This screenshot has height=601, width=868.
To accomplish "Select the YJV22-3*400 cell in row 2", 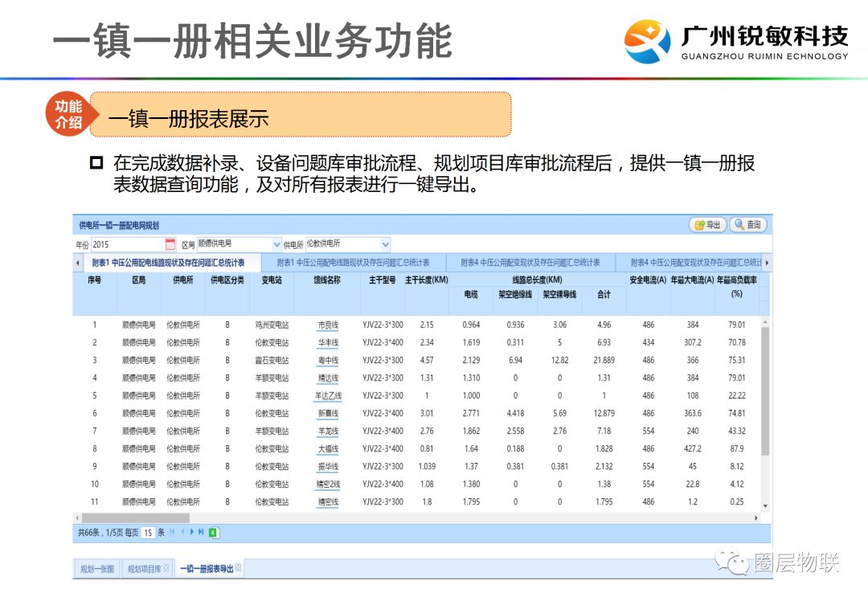I will (383, 342).
